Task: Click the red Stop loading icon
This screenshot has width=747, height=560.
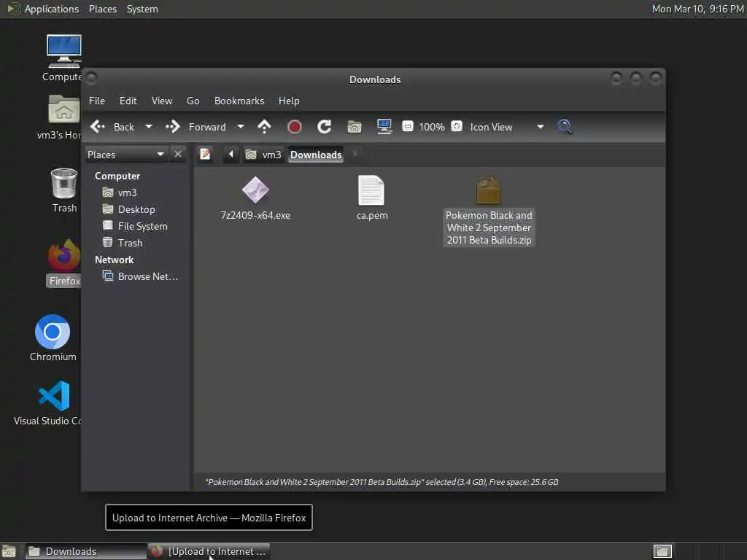Action: coord(295,127)
